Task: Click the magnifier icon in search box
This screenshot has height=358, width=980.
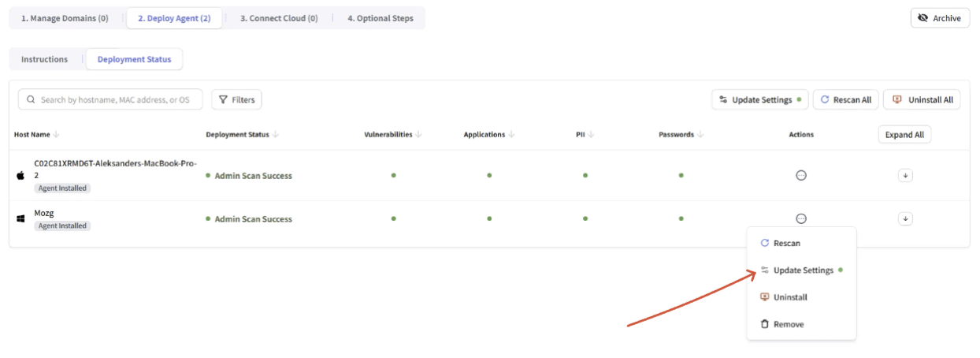Action: coord(32,100)
